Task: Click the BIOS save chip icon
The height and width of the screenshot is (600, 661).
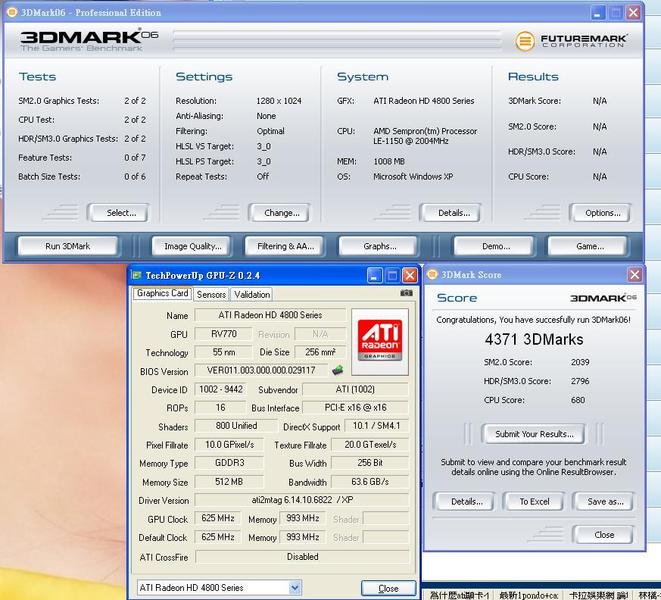Action: pyautogui.click(x=338, y=371)
